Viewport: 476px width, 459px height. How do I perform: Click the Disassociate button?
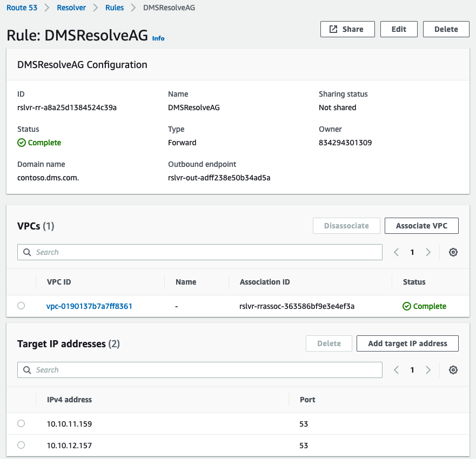click(x=346, y=226)
